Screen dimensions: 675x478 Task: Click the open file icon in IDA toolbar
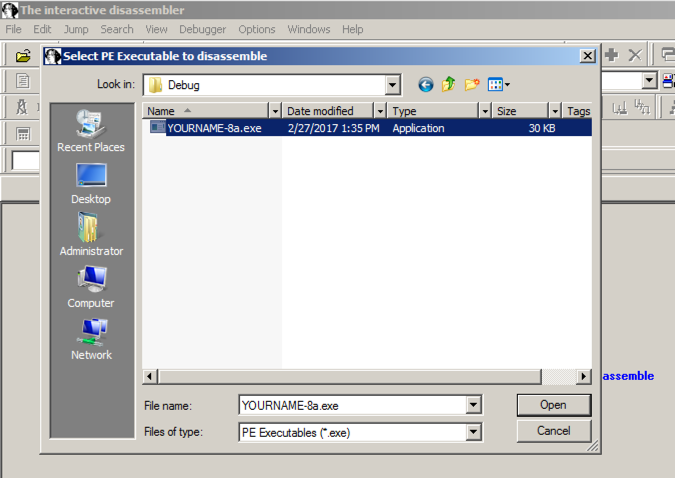coord(23,56)
